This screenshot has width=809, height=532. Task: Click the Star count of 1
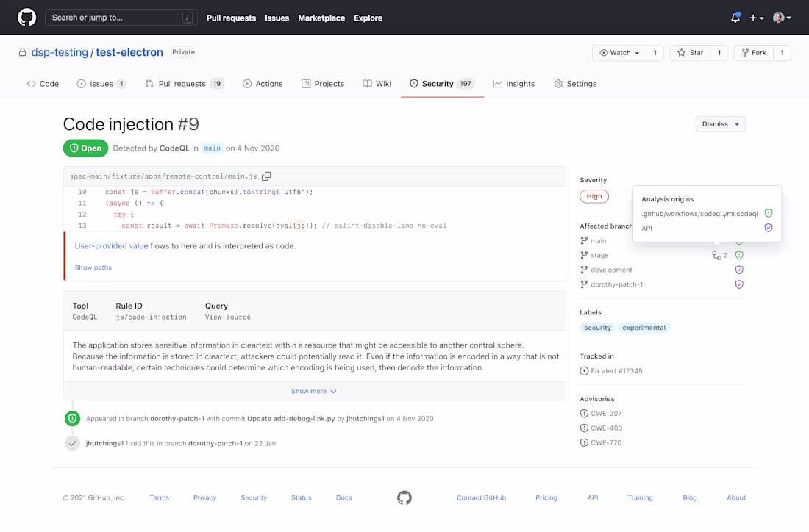tap(719, 53)
